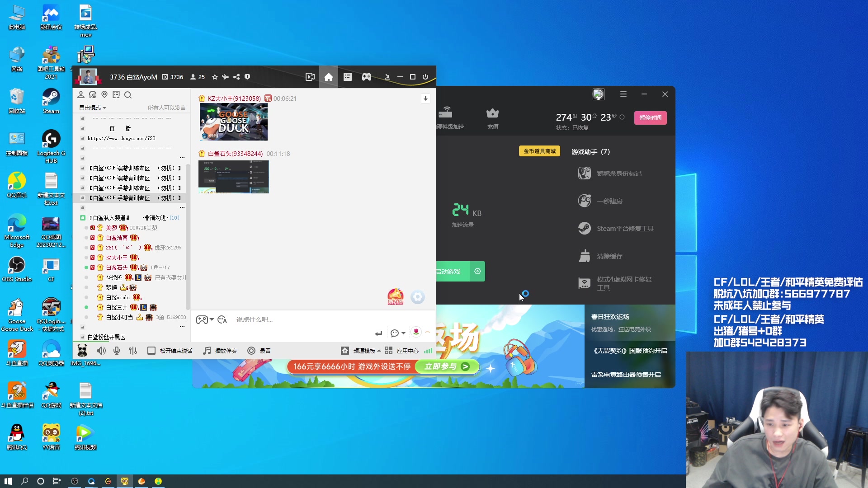
Task: Click the video broadcast icon in YY title bar
Action: click(310, 77)
